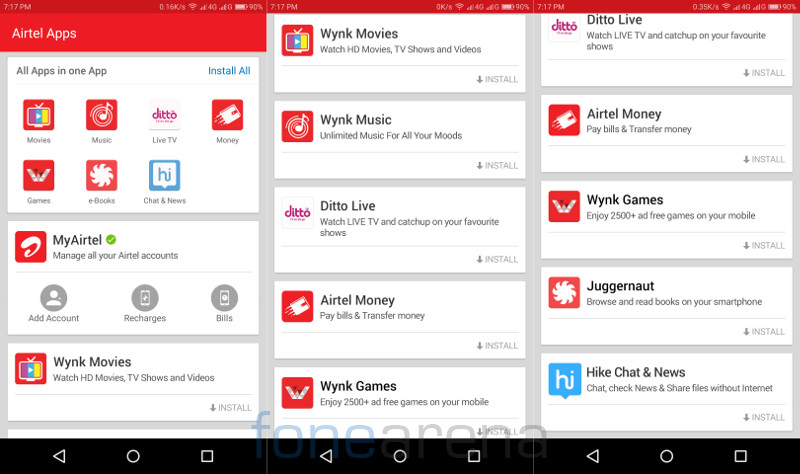
Task: Open the hi Chat & News grid icon
Action: click(164, 175)
